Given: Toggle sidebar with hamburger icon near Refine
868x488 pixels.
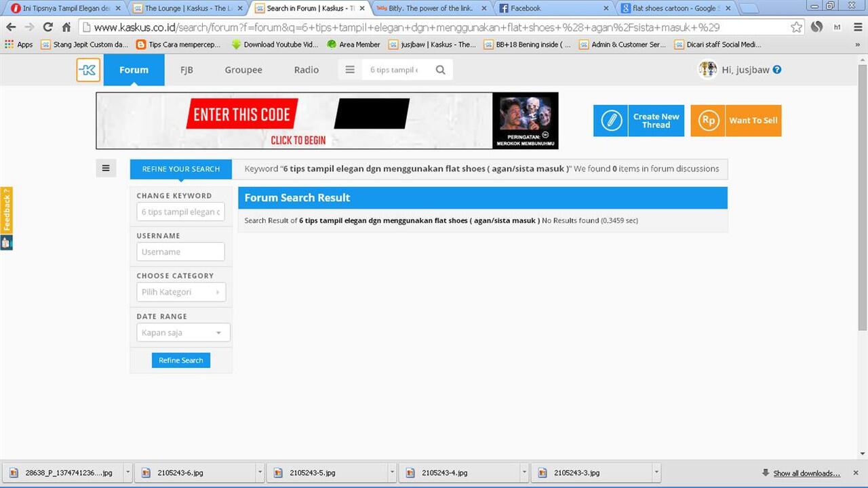Looking at the screenshot, I should [x=106, y=168].
